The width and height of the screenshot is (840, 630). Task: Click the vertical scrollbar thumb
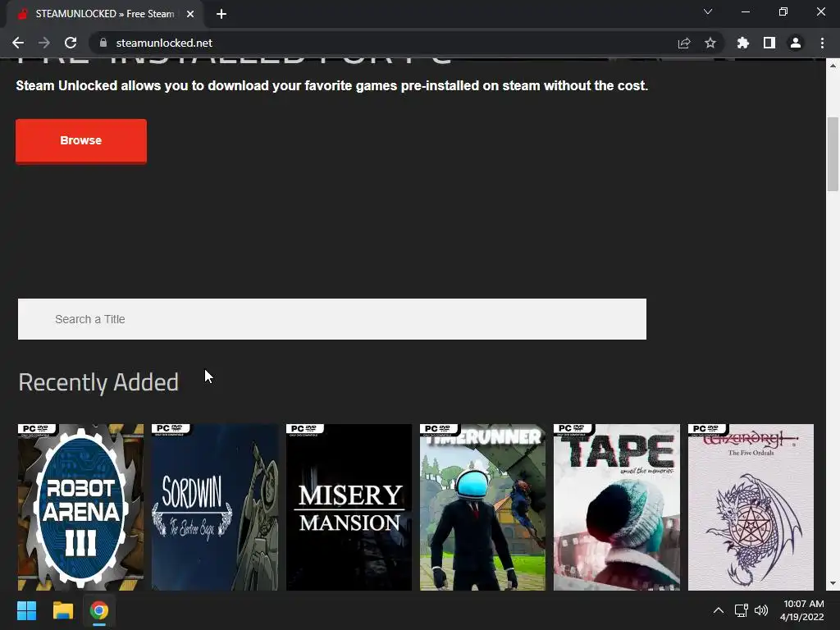click(x=833, y=153)
